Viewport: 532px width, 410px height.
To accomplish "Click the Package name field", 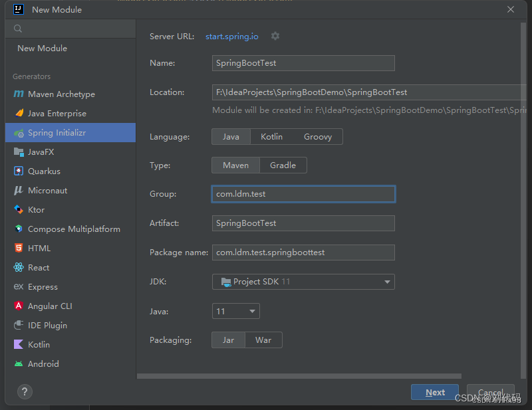I will point(303,253).
